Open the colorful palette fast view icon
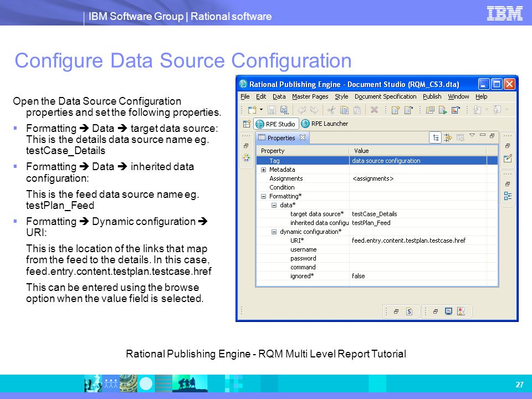 (x=246, y=158)
